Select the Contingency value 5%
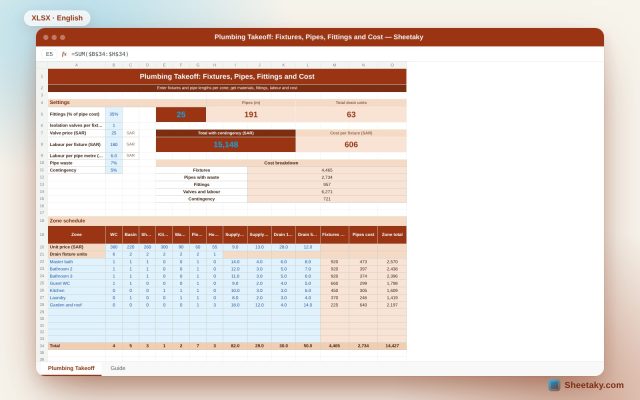The width and height of the screenshot is (640, 400). point(114,170)
